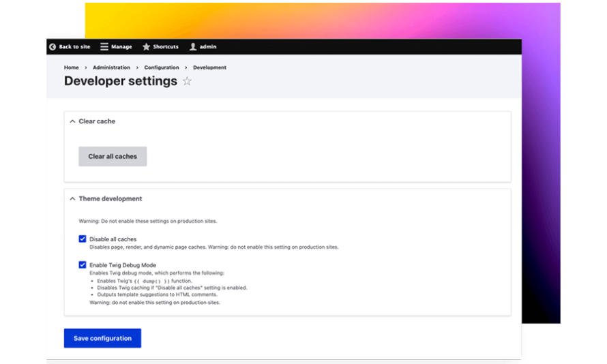Click the Back to site arrow icon
The image size is (607, 364).
click(53, 47)
